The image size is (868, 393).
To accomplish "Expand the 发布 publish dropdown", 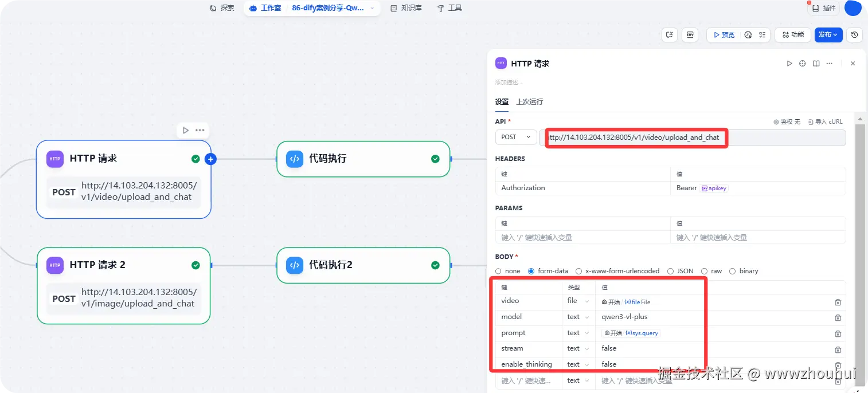I will (828, 35).
